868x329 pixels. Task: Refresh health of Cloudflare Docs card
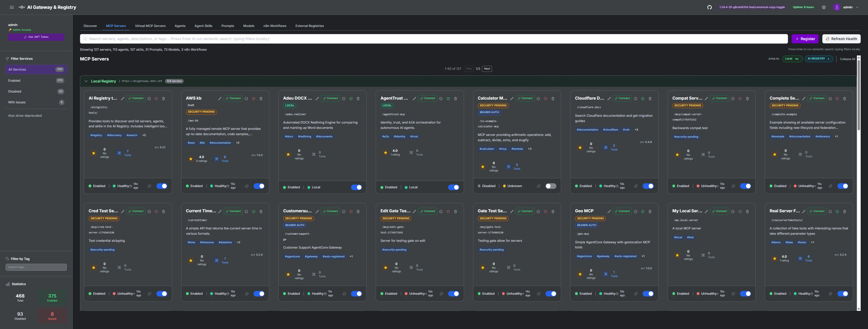pos(636,186)
